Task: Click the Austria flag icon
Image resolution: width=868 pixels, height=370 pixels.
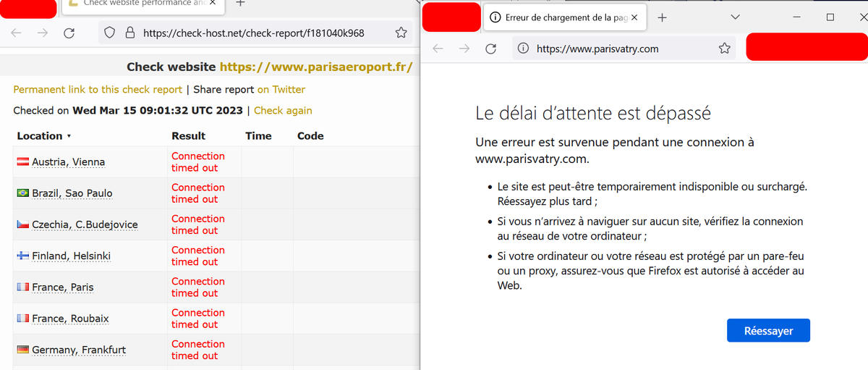Action: tap(22, 162)
